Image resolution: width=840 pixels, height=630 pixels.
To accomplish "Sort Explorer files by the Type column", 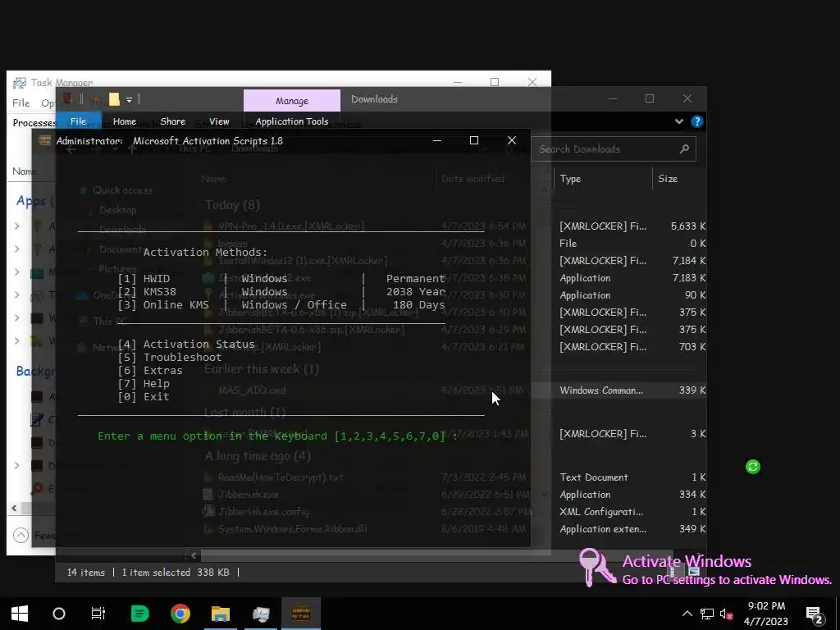I will (570, 179).
